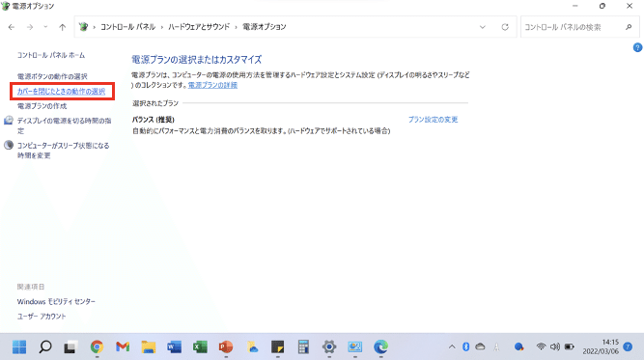Click the notification count badge
Viewport: 644px width, 360px height.
[628, 346]
